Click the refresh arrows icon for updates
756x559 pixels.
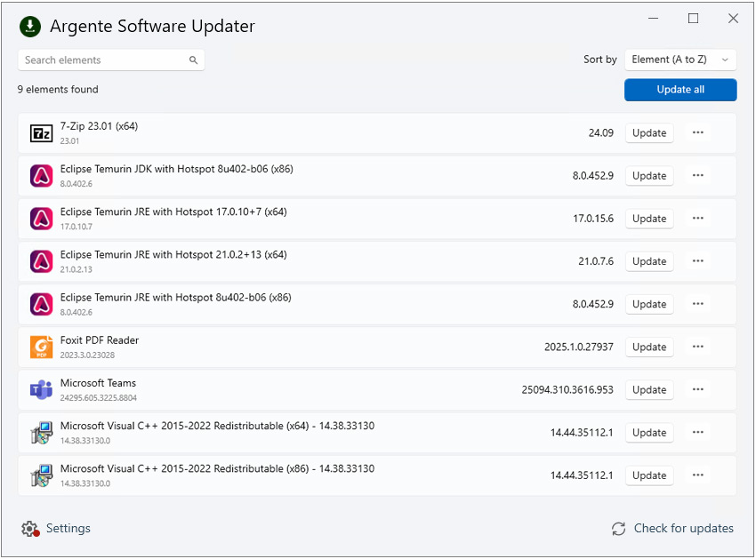click(619, 529)
